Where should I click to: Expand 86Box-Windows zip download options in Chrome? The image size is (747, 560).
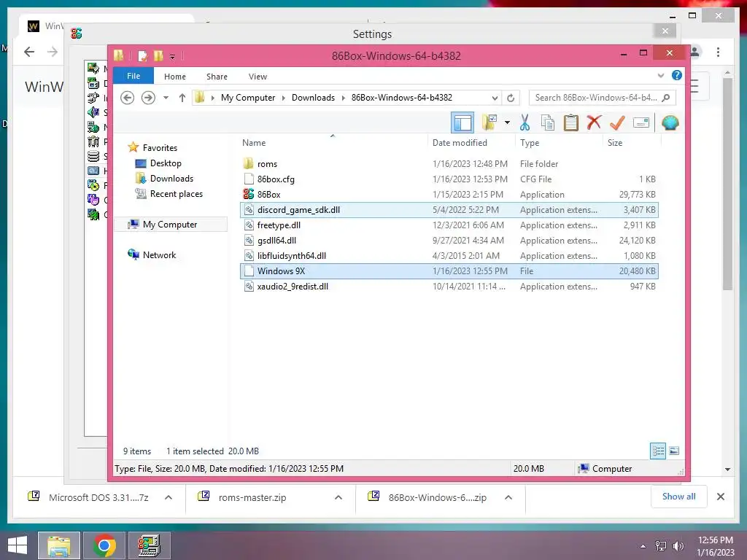coord(508,497)
